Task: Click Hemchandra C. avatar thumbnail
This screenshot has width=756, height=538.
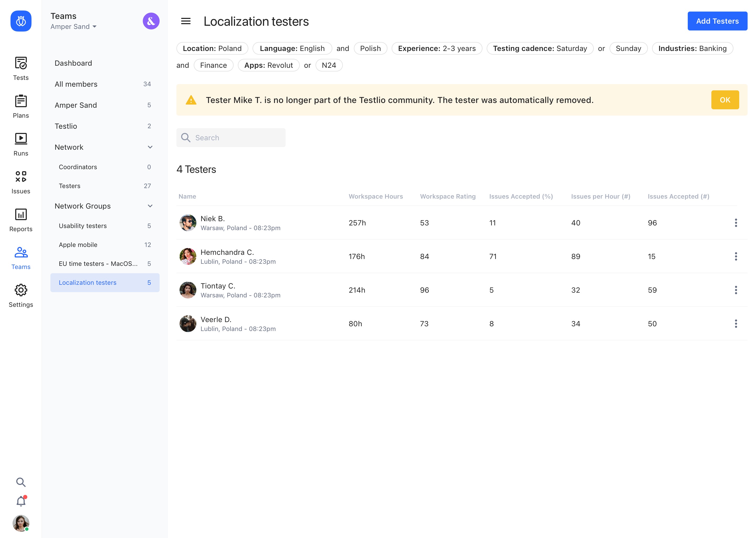Action: 188,256
